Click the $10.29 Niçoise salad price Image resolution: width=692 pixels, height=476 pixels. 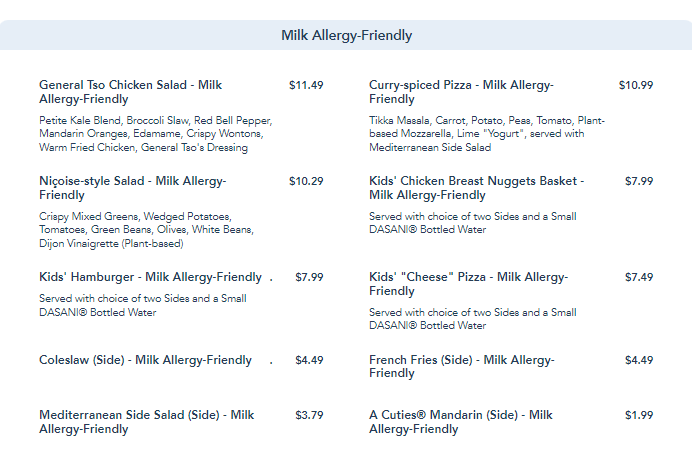point(306,181)
